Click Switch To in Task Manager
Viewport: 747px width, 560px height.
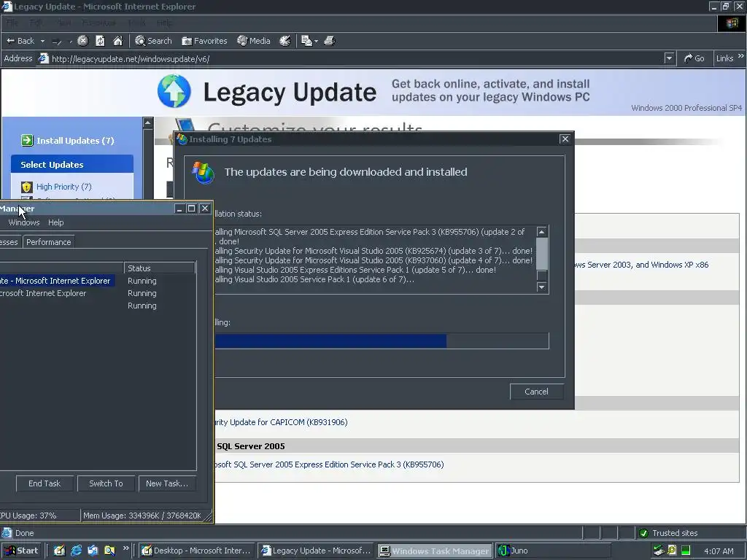pyautogui.click(x=106, y=483)
